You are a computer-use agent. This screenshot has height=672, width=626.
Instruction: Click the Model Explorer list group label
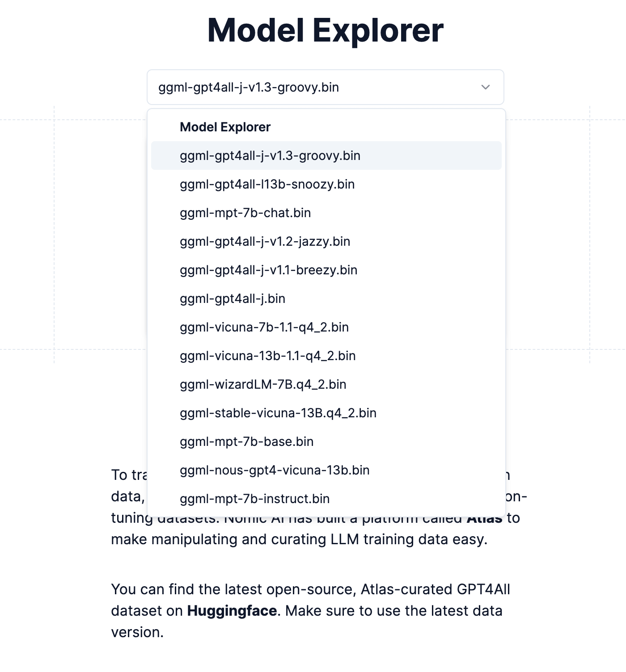pos(224,127)
